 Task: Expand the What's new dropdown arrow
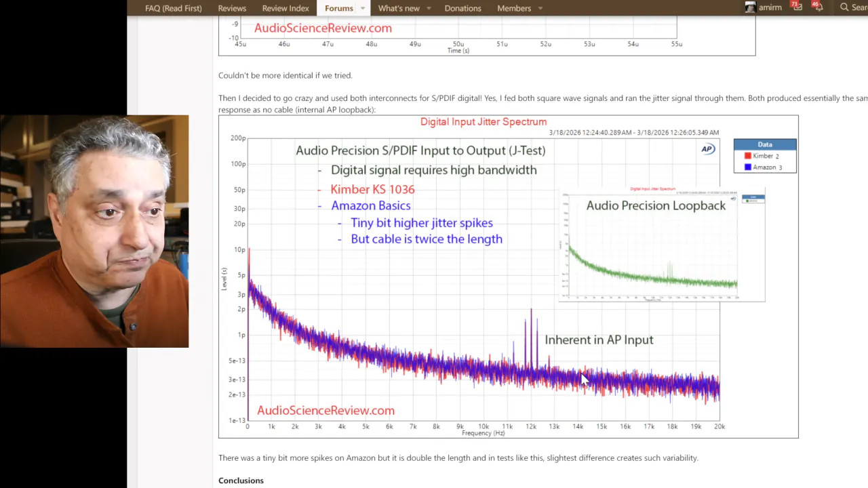429,8
